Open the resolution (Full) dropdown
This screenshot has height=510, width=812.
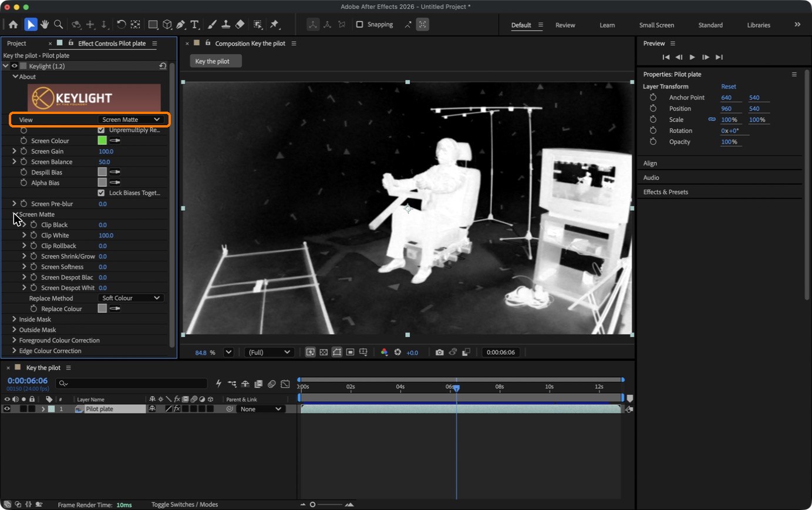coord(269,353)
